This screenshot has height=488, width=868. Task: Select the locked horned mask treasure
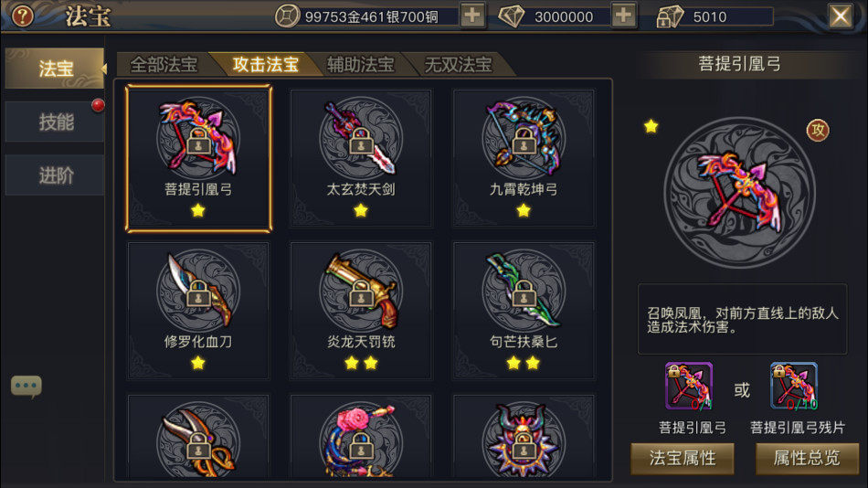click(524, 437)
